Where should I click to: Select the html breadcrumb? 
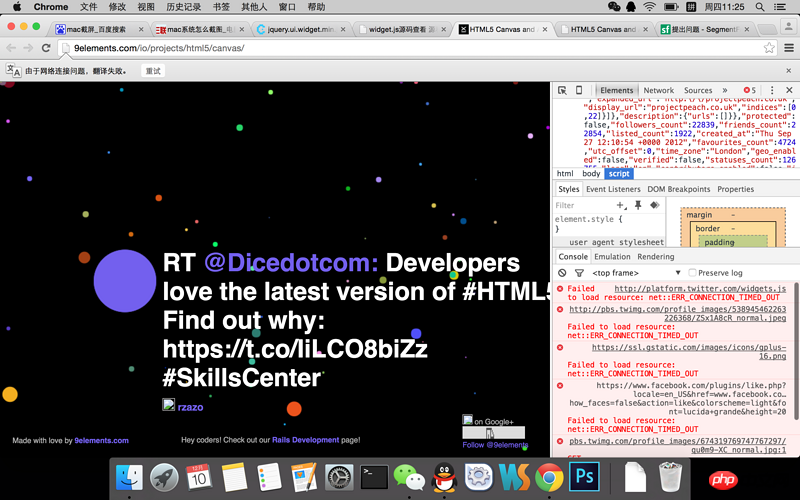tap(565, 174)
